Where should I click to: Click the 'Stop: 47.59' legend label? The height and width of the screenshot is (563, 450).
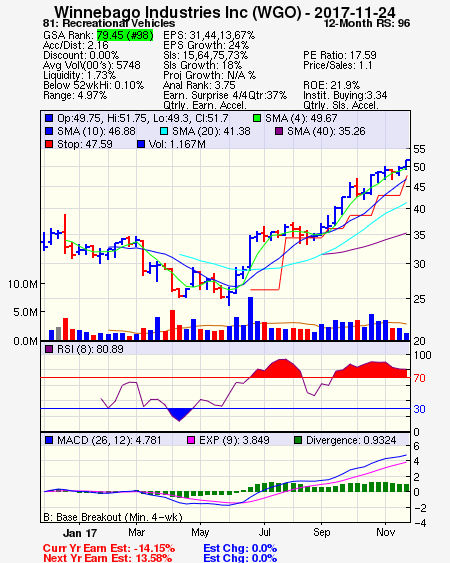(x=85, y=144)
